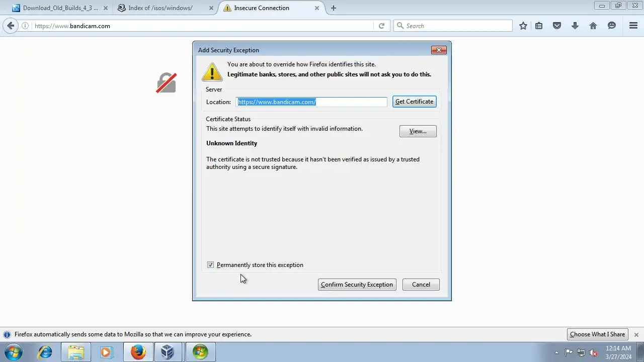This screenshot has height=362, width=644.
Task: Click the Get Certificate button
Action: tap(415, 102)
